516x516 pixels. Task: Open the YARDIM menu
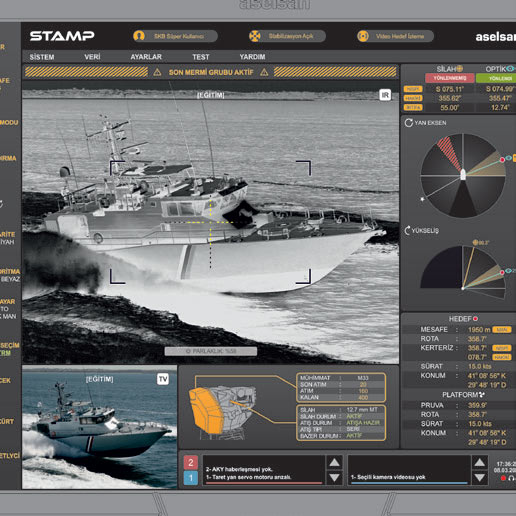(x=252, y=57)
